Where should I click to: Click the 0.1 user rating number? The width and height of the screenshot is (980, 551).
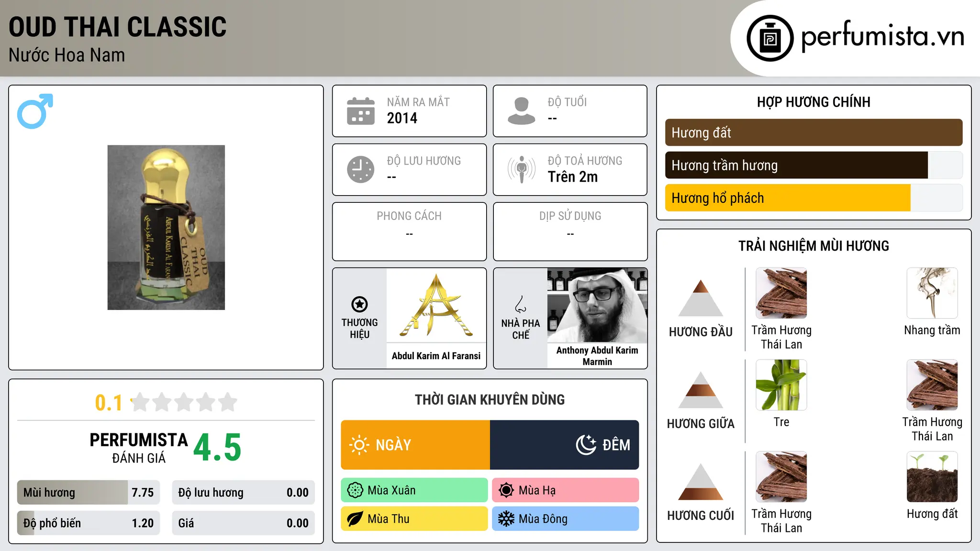click(109, 403)
